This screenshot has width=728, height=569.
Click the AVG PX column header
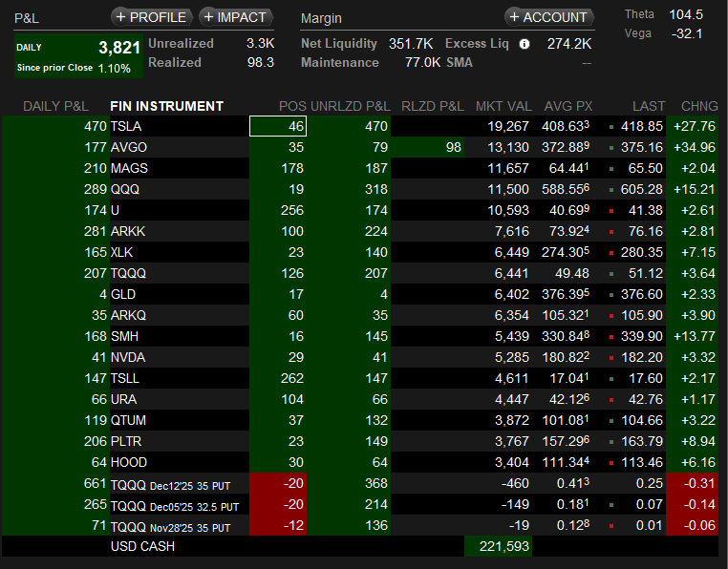[568, 106]
